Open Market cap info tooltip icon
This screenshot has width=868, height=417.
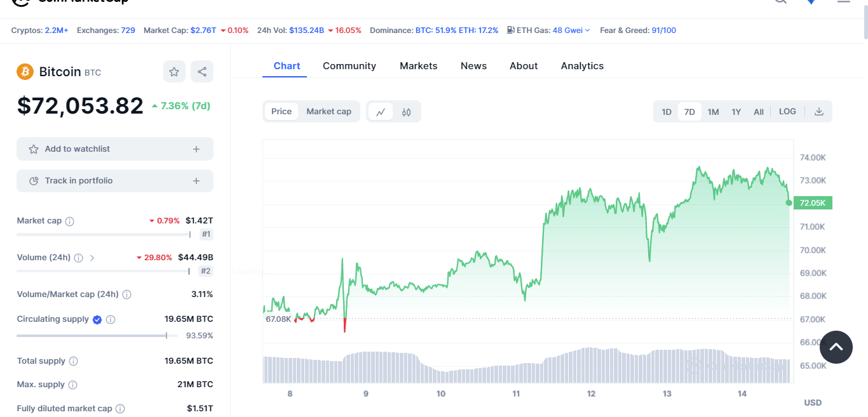click(x=70, y=222)
